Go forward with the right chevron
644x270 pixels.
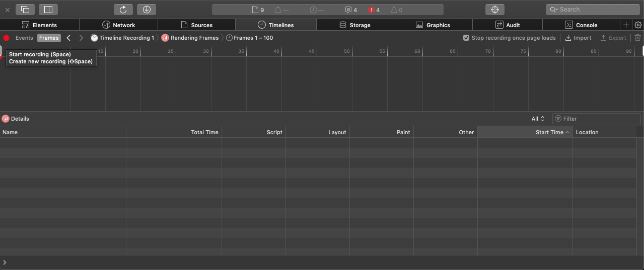click(81, 38)
